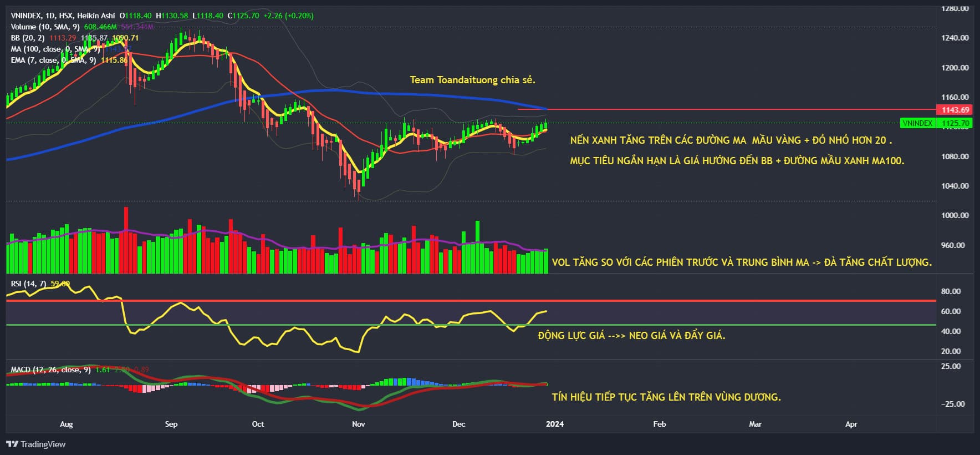Viewport: 980px width, 455px height.
Task: Select the EMA (7, close) indicator legend
Action: point(54,60)
